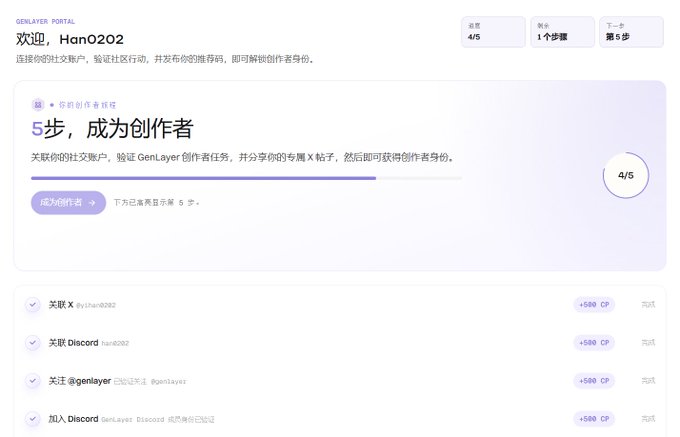
Task: Click the +500 CP badge for 加入 Discord
Action: coord(594,419)
